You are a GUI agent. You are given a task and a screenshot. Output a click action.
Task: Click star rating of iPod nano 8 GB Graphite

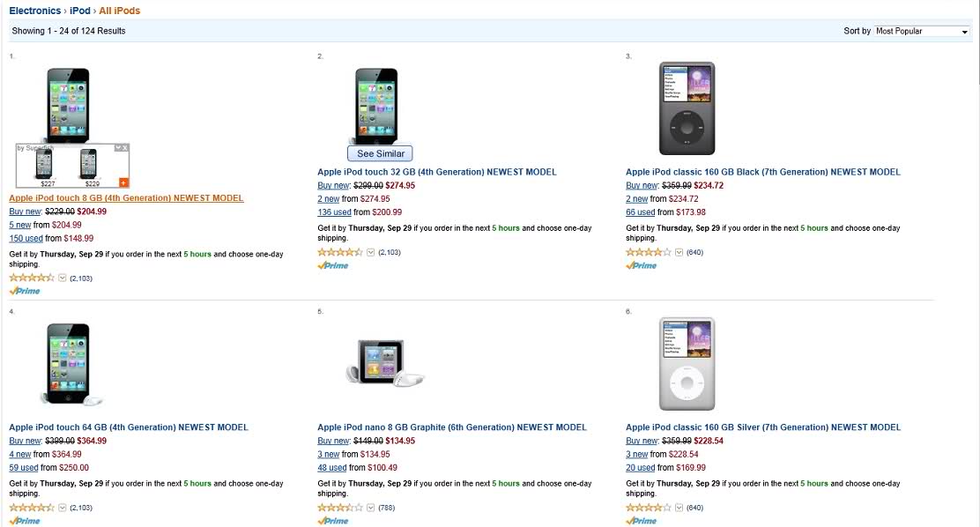[339, 508]
